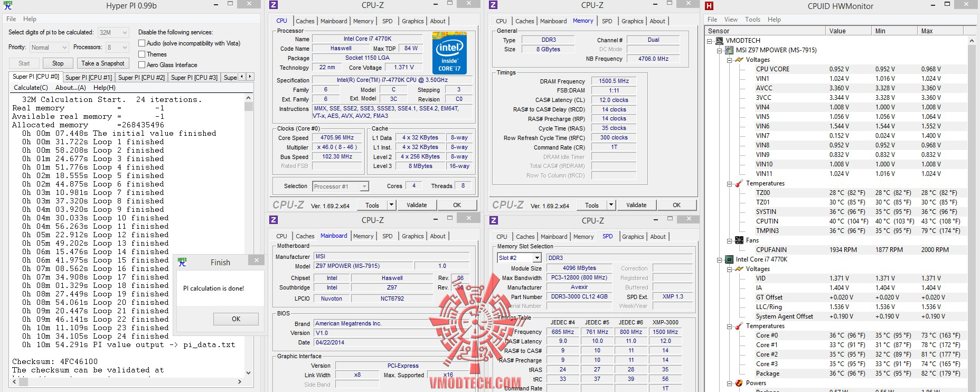Click the 4705.96 MHz core speed value
This screenshot has width=980, height=392.
pyautogui.click(x=337, y=137)
